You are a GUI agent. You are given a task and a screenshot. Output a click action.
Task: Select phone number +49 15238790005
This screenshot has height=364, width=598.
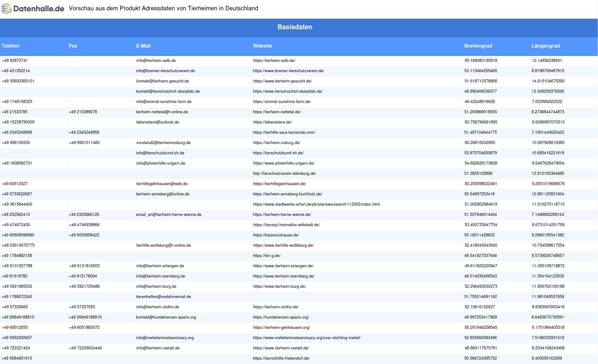pos(18,122)
